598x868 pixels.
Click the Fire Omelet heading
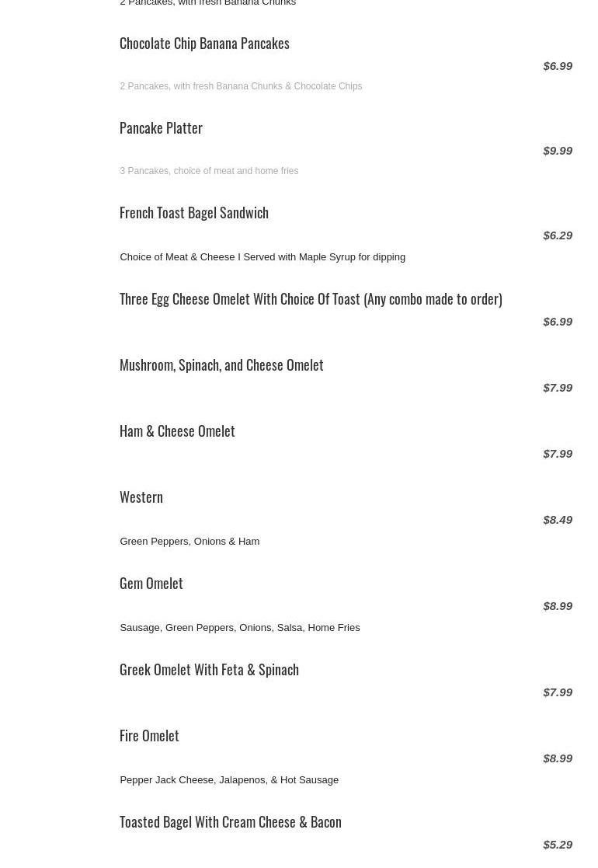point(149,736)
